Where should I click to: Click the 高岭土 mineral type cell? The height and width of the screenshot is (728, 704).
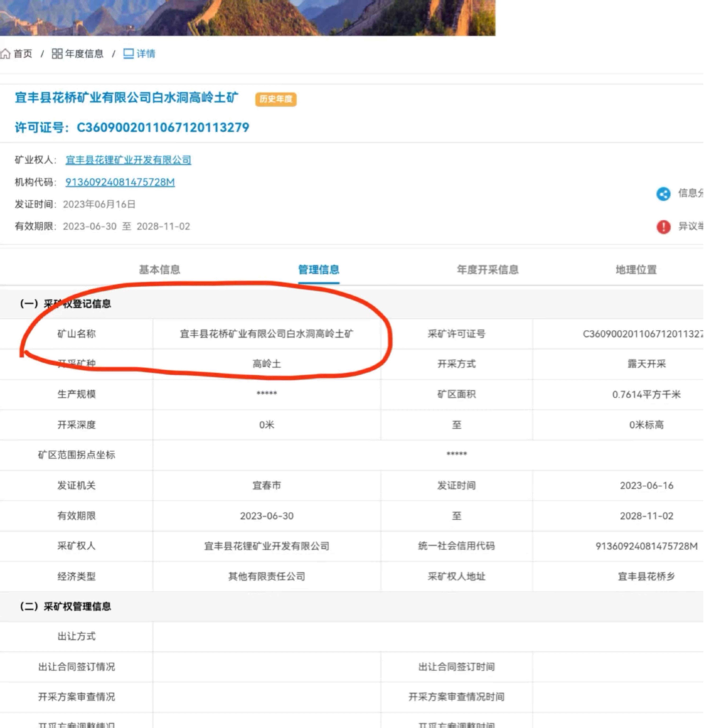pyautogui.click(x=267, y=364)
